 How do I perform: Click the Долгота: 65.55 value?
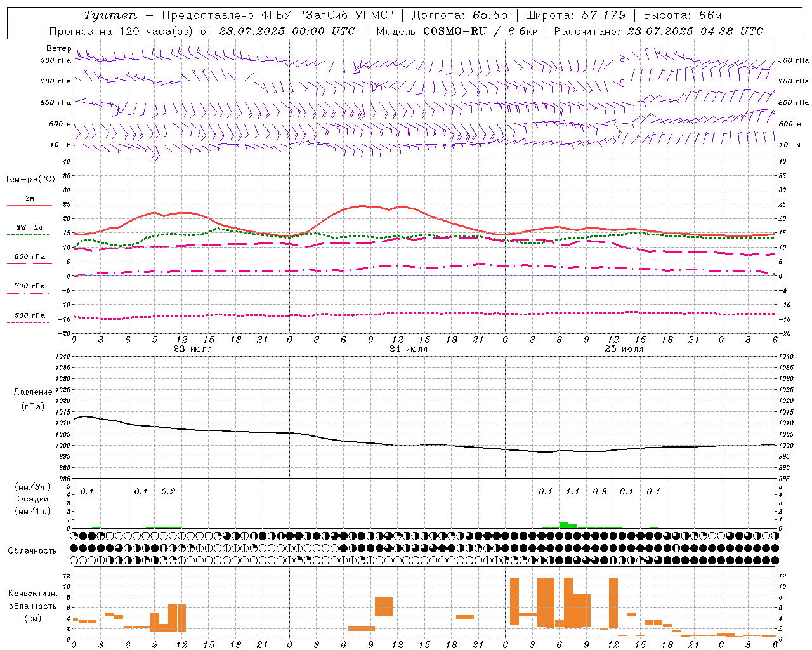coord(461,15)
